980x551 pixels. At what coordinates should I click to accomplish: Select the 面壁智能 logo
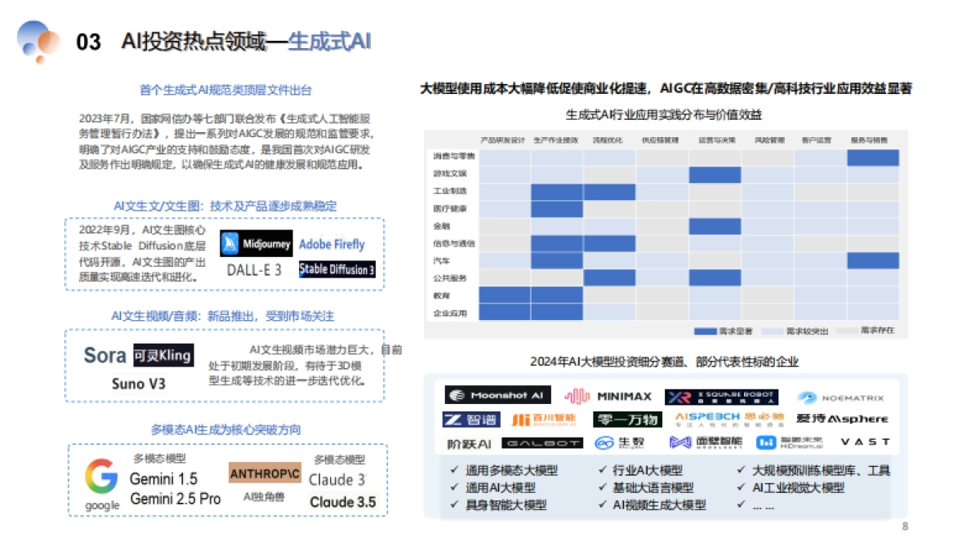[706, 441]
